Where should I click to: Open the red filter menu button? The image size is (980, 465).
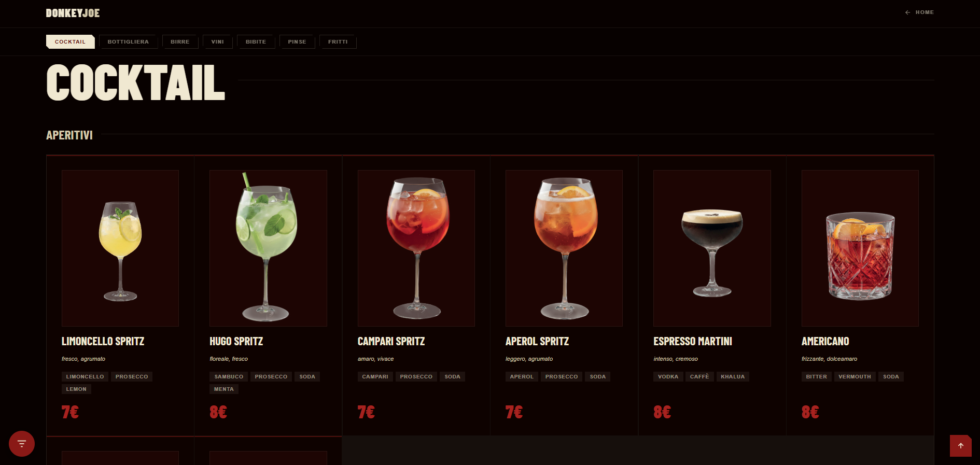pos(22,444)
